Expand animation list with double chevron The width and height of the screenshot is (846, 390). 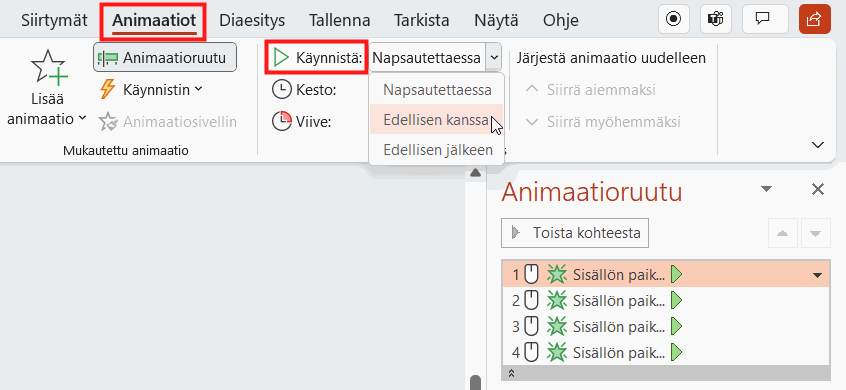coord(512,373)
